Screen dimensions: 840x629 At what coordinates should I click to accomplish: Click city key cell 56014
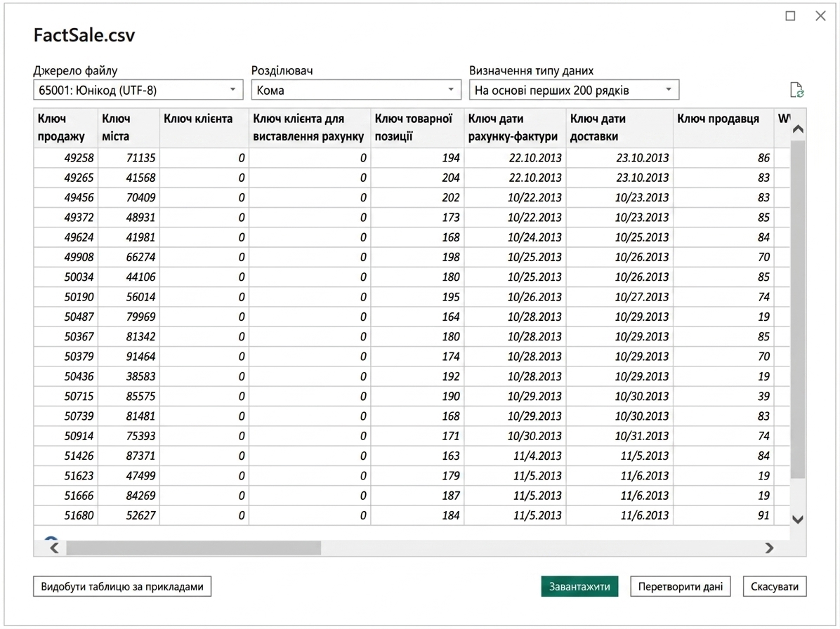129,296
